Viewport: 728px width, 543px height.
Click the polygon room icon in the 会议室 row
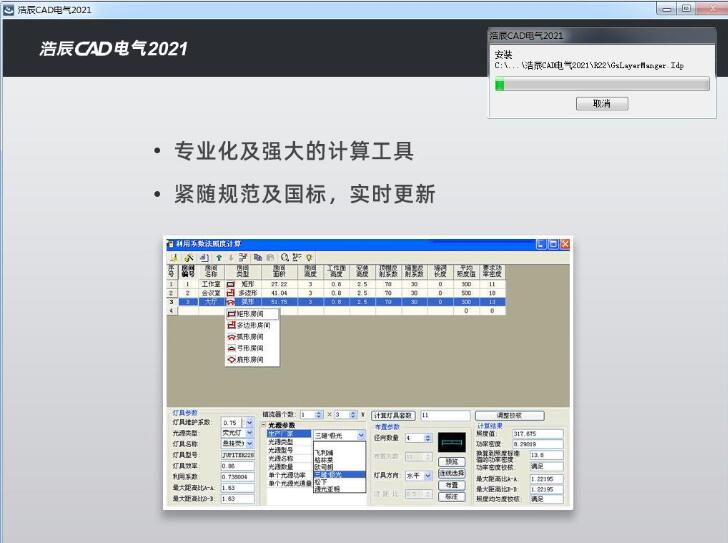(231, 293)
